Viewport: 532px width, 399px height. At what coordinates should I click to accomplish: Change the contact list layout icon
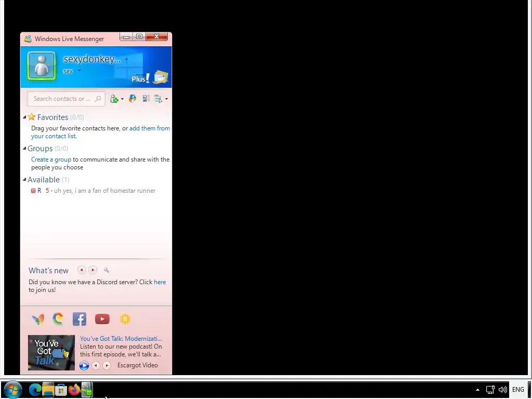146,99
